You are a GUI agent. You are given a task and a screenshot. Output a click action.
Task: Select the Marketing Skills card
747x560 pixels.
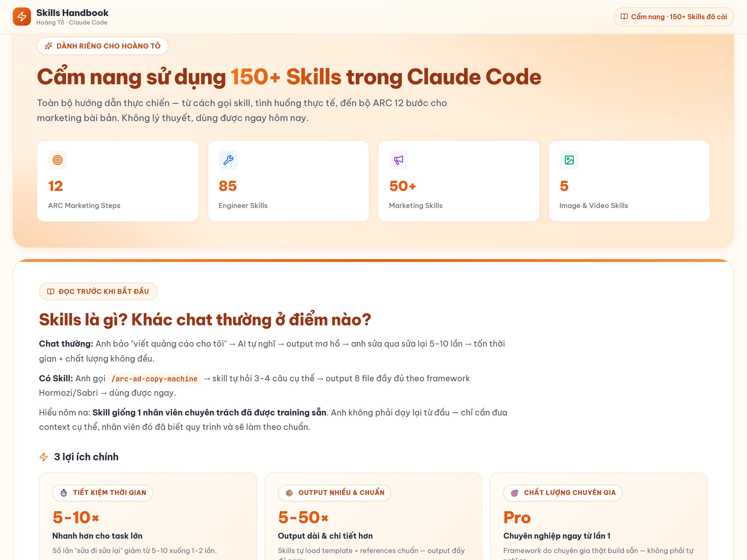(x=459, y=181)
